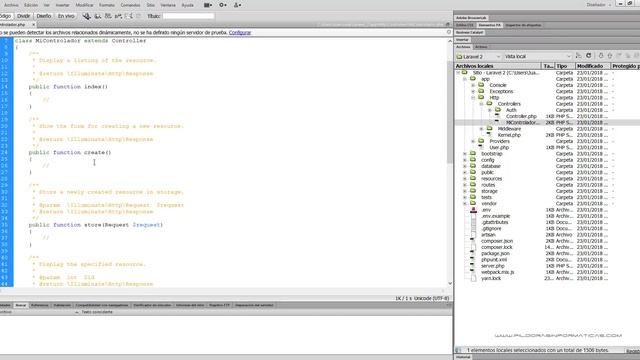640x360 pixels.
Task: Expand the database folder
Action: [x=465, y=166]
